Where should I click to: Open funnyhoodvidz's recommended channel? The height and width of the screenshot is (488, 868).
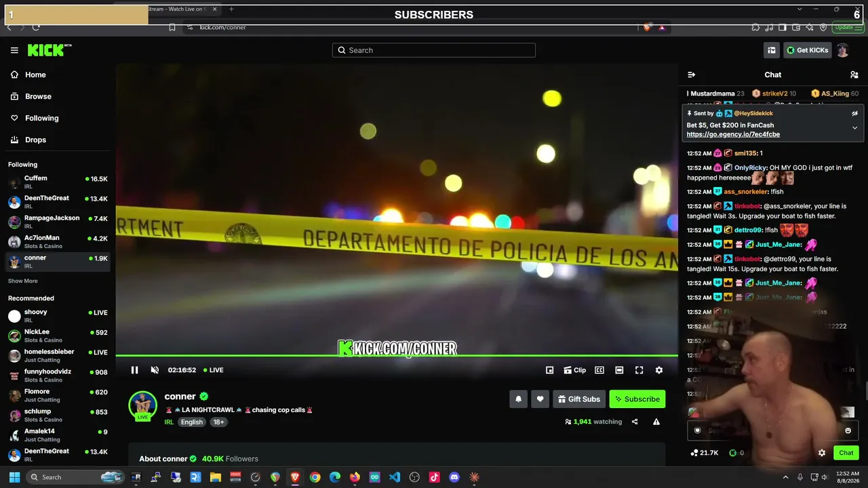(x=58, y=375)
